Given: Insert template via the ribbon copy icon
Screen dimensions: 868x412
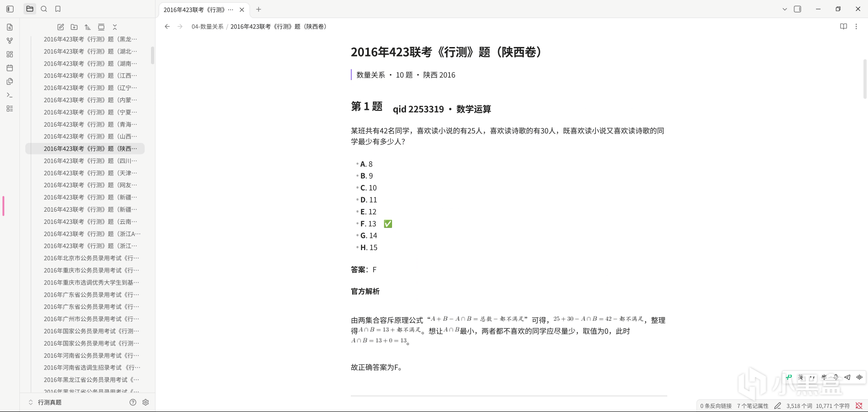Looking at the screenshot, I should point(10,81).
